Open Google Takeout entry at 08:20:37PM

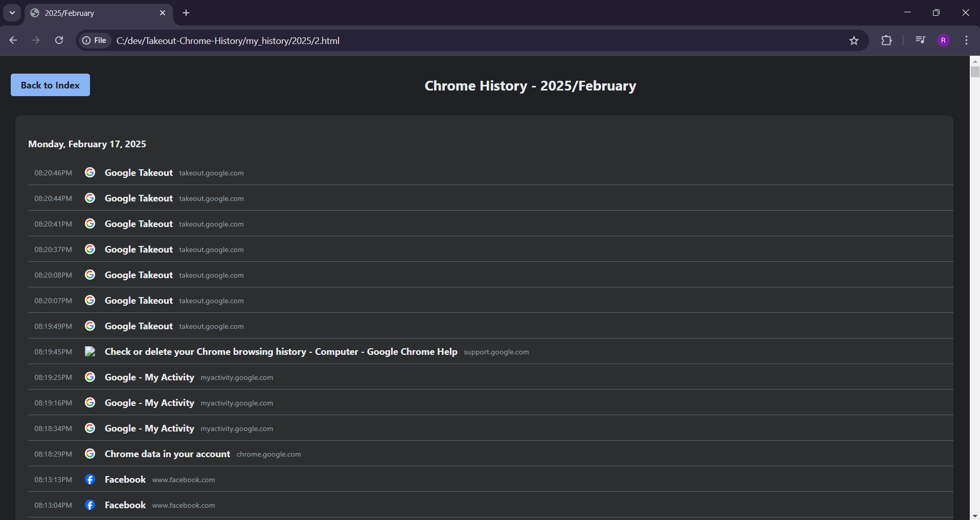(x=139, y=250)
